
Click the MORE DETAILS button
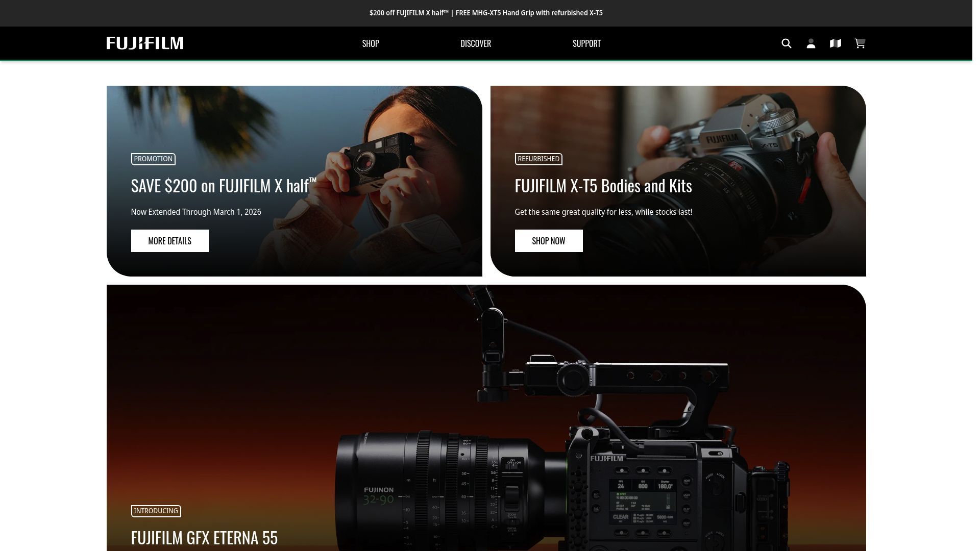click(170, 241)
